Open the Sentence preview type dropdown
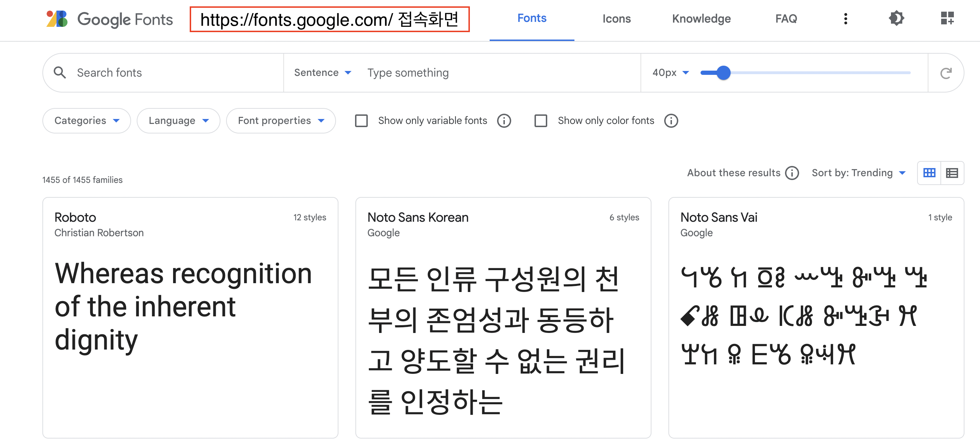 [x=322, y=73]
